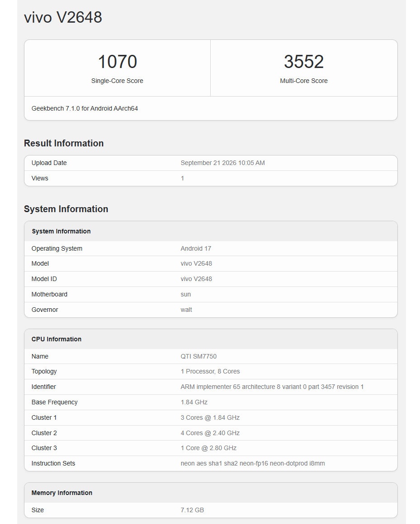Click the Model ID label
420x524 pixels.
point(44,279)
